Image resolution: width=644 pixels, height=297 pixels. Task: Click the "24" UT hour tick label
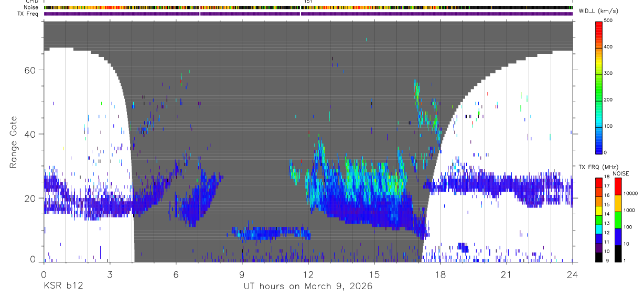(573, 274)
